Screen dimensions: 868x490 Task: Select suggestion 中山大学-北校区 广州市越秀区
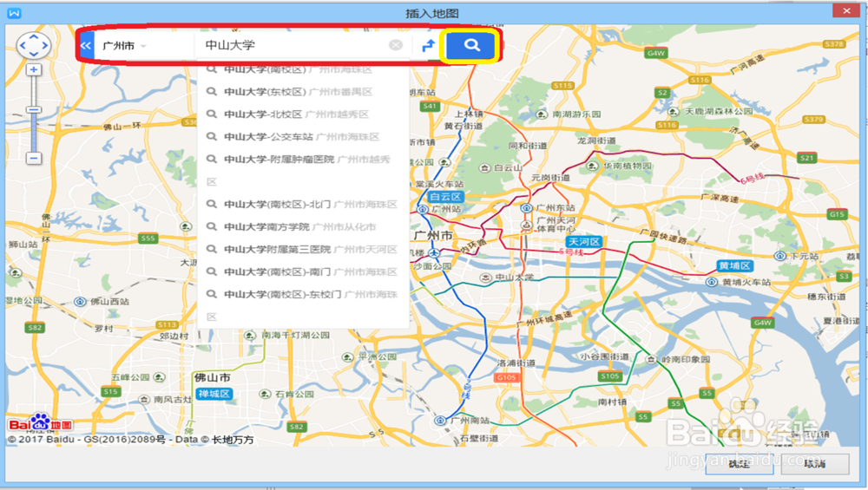[303, 114]
